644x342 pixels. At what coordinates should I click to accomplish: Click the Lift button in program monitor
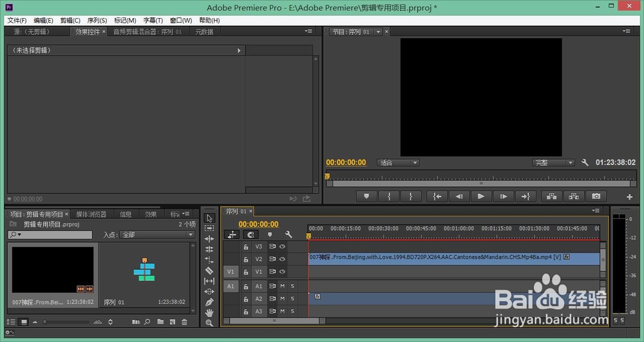pos(552,196)
